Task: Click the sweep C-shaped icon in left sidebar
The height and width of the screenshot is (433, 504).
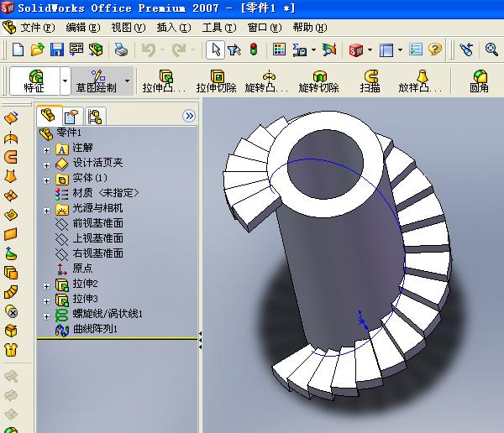Action: pos(11,157)
